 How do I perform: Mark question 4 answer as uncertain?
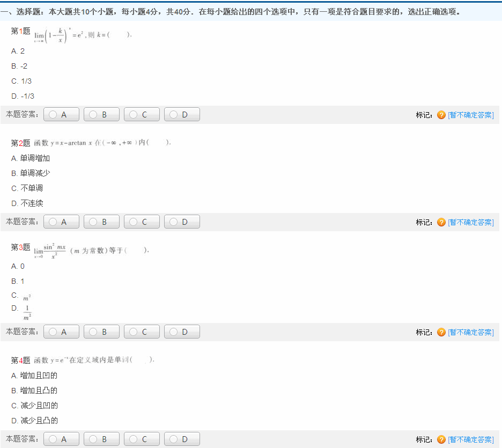coord(470,439)
